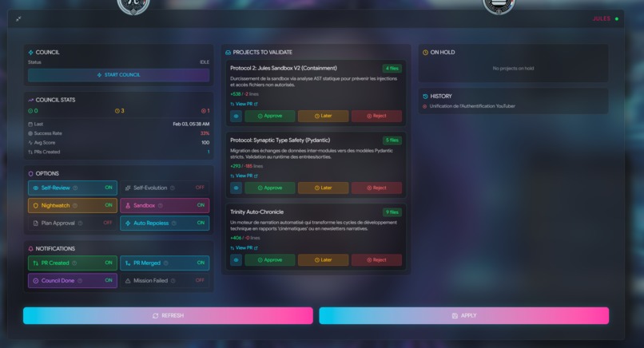Toggle the Plan Approval option
This screenshot has height=348, width=644.
(x=73, y=223)
